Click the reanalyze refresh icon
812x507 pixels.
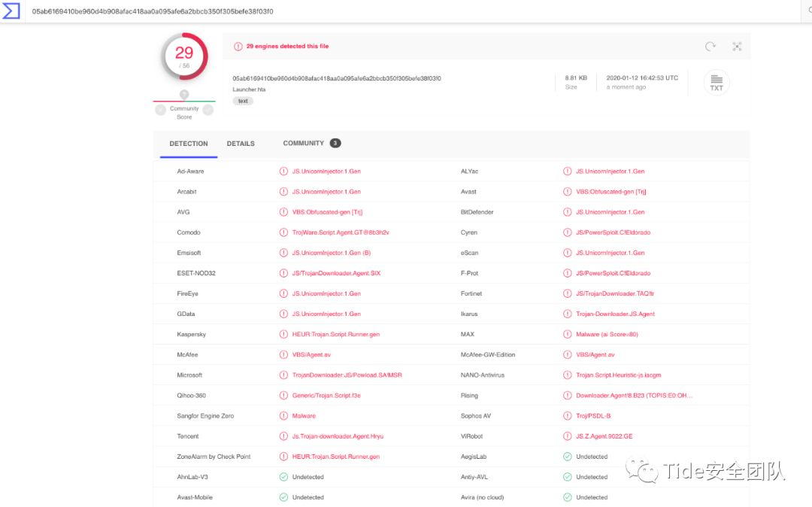(x=710, y=47)
